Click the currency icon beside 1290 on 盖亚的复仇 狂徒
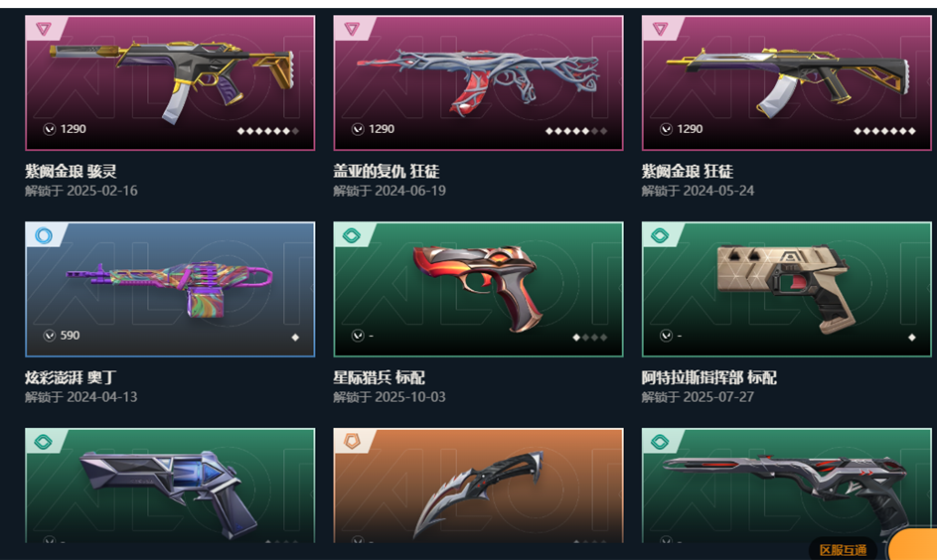The image size is (937, 560). click(358, 129)
